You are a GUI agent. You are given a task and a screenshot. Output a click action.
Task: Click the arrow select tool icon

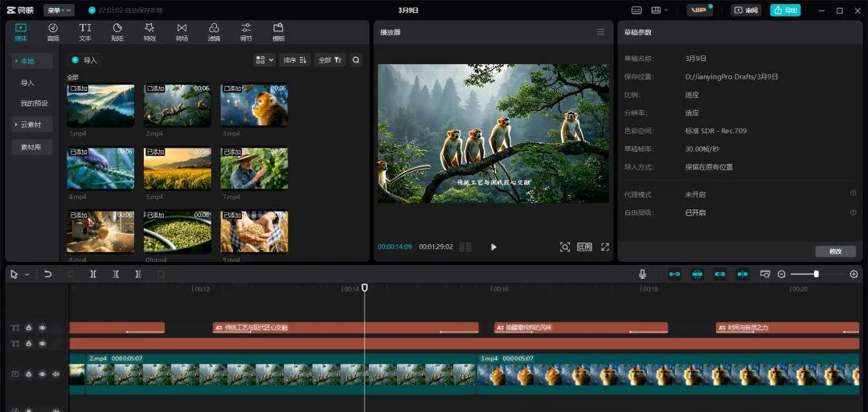14,275
